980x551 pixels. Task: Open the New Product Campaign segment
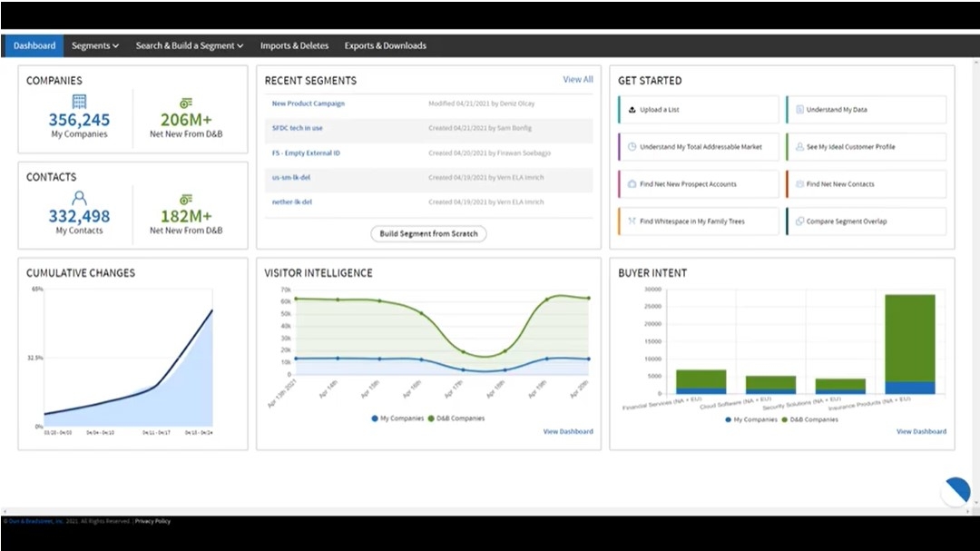pyautogui.click(x=309, y=103)
